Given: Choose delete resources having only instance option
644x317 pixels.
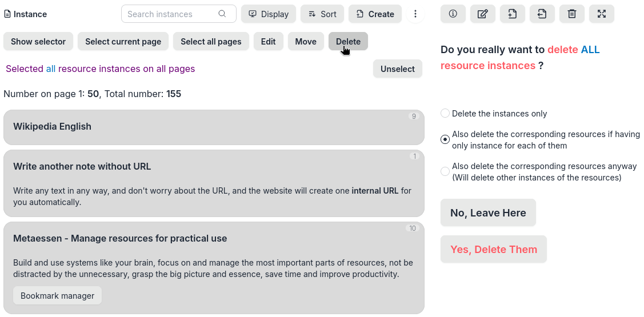Looking at the screenshot, I should tap(445, 139).
